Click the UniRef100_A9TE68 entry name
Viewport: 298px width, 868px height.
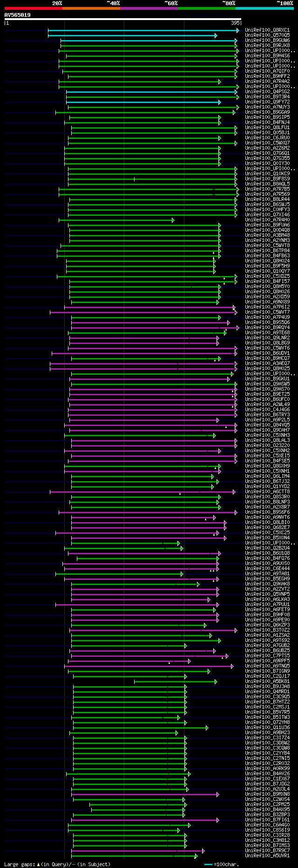click(x=267, y=333)
